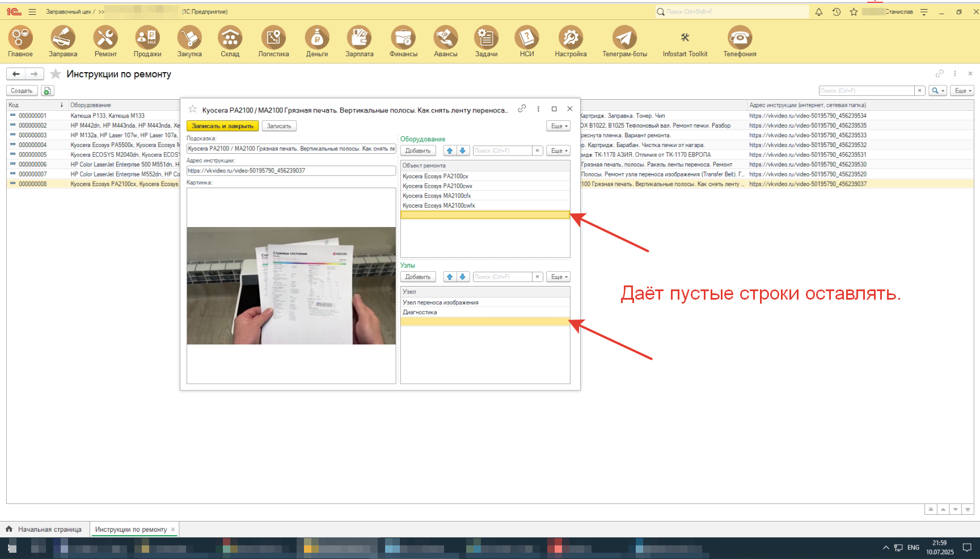Move Оборудование row up
Image resolution: width=980 pixels, height=559 pixels.
click(x=450, y=150)
